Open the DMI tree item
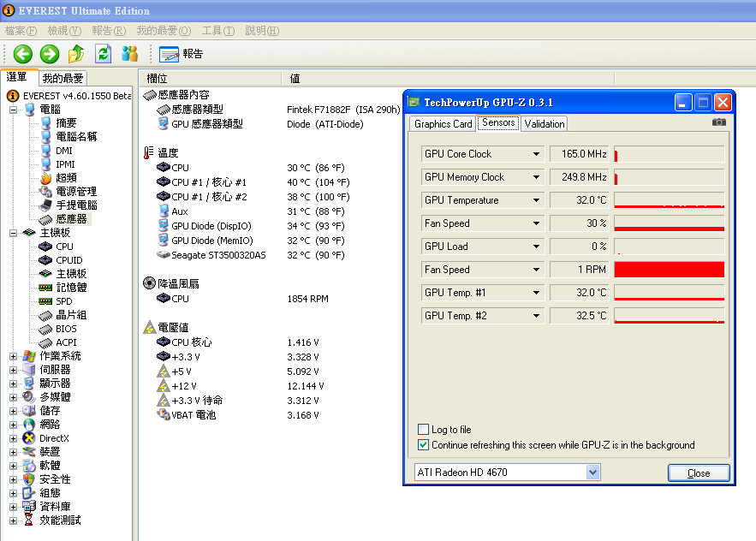 tap(63, 151)
